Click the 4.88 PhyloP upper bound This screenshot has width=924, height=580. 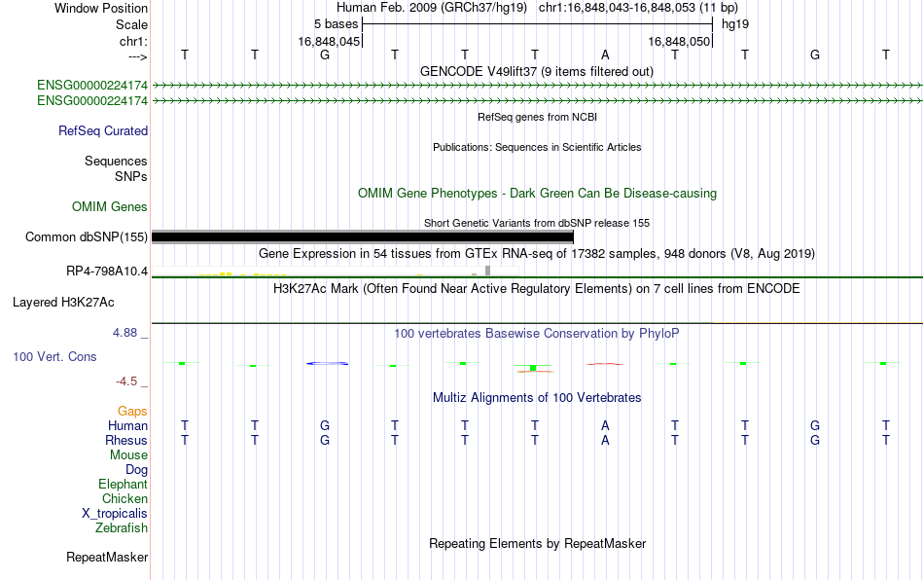[x=124, y=333]
